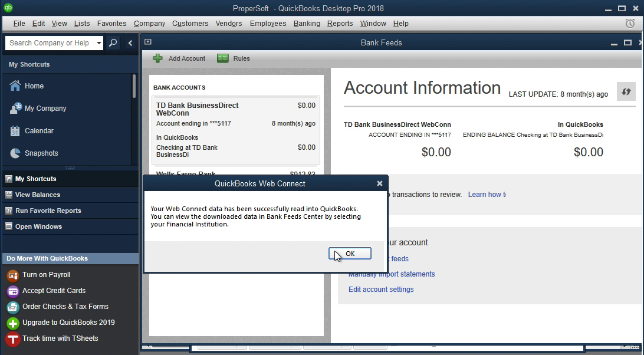Click Edit account settings link
The width and height of the screenshot is (644, 355).
tap(381, 290)
